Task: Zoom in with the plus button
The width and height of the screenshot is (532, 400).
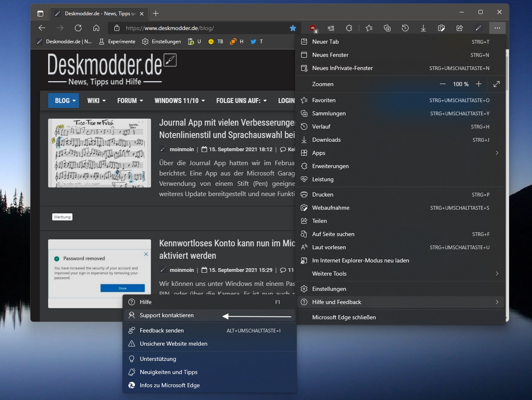Action: tap(479, 84)
